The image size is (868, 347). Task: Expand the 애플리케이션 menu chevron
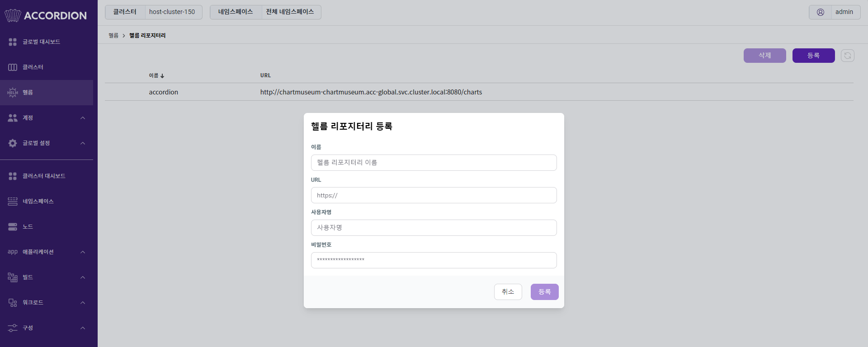(x=83, y=252)
